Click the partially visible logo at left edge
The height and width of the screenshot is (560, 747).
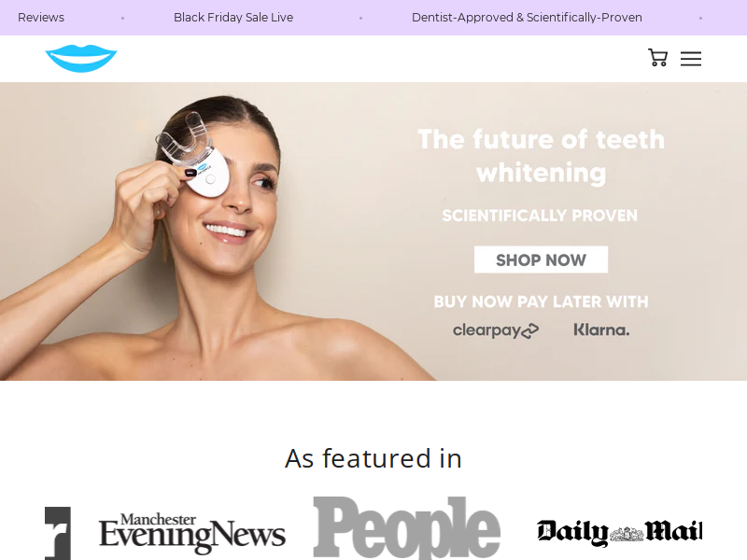pos(58,533)
